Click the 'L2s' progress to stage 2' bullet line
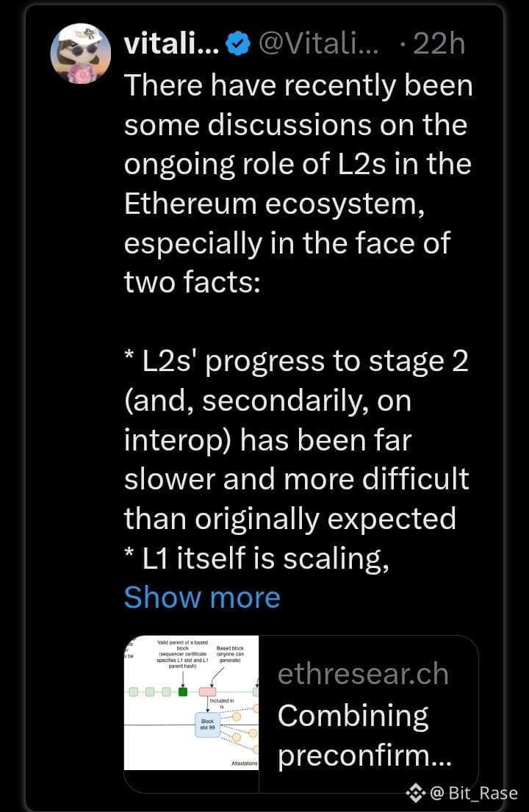 click(x=296, y=362)
